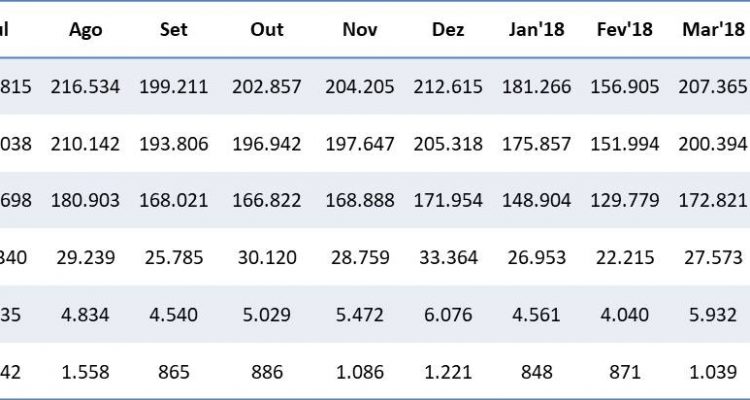Select the Set column header

pyautogui.click(x=174, y=29)
